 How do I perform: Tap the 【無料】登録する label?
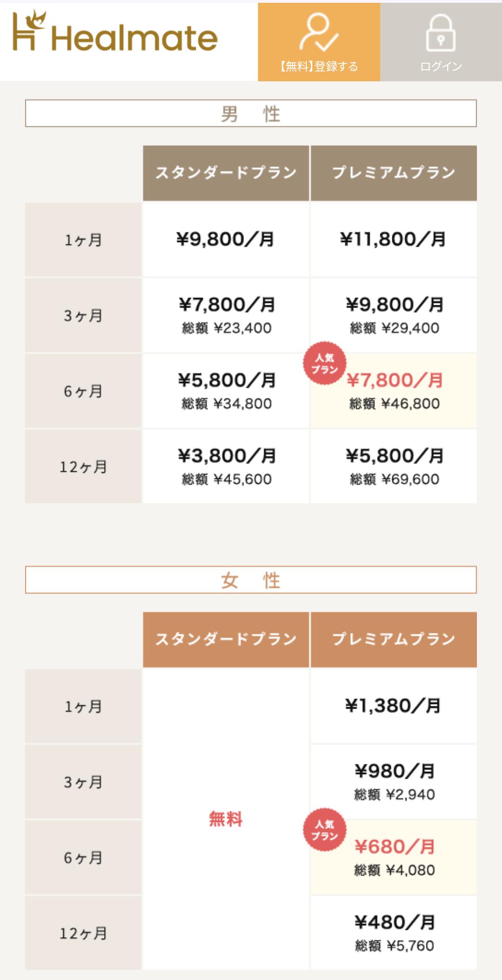tap(318, 66)
